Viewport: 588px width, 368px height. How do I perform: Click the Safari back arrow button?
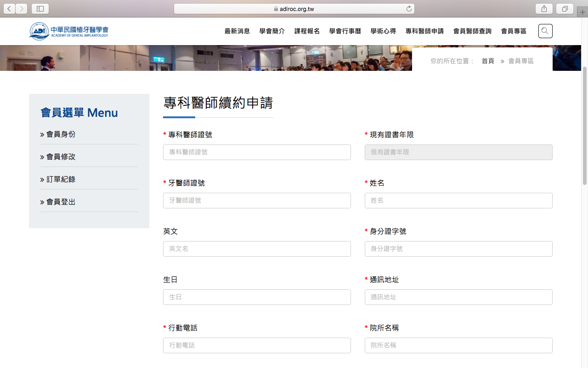click(x=10, y=9)
